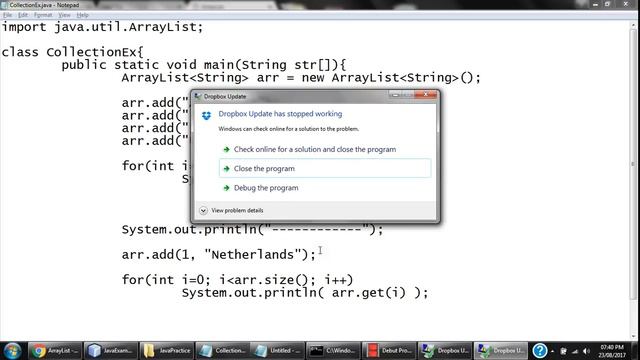The image size is (640, 360).
Task: Click Dropbox icon in the error dialog
Action: click(207, 116)
